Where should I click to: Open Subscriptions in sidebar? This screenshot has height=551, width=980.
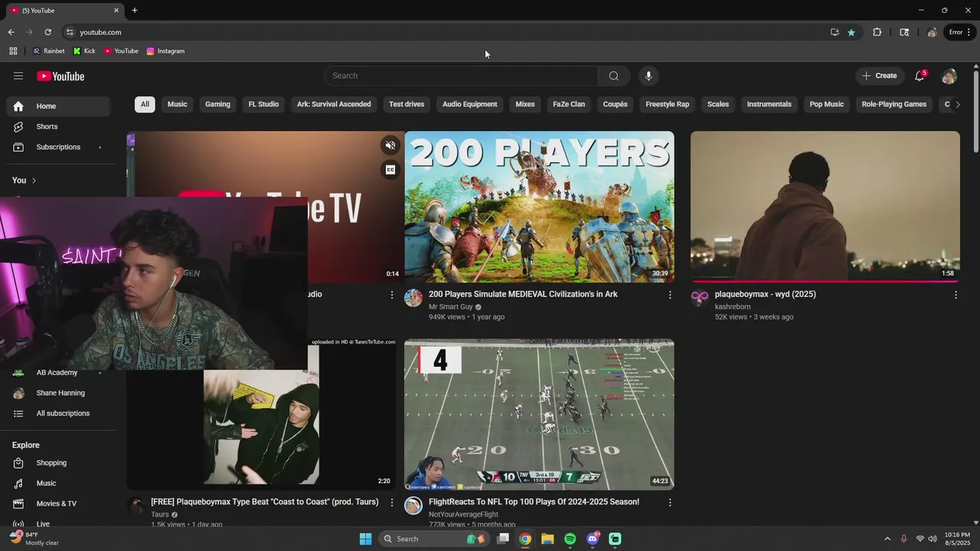tap(58, 147)
